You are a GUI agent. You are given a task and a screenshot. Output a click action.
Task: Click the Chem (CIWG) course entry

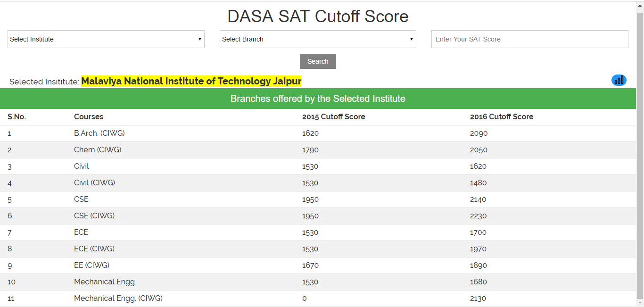coord(98,150)
